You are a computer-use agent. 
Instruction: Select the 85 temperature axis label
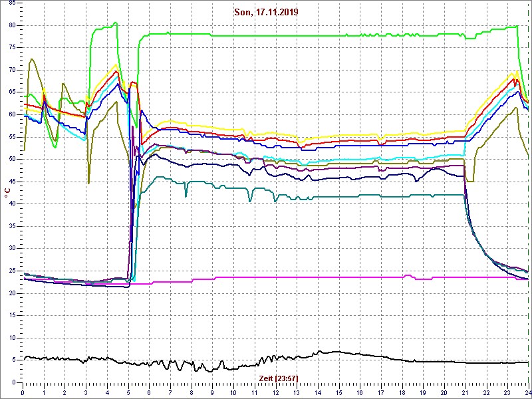point(11,3)
